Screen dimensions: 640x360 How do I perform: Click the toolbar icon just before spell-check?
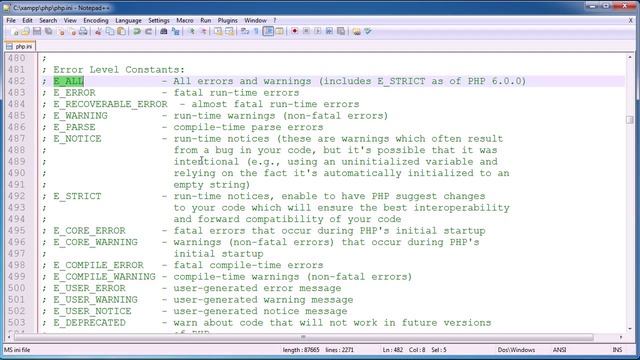coord(356,31)
